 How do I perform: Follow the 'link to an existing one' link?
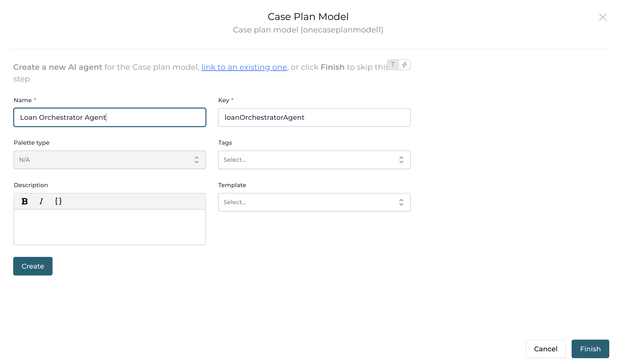(244, 67)
